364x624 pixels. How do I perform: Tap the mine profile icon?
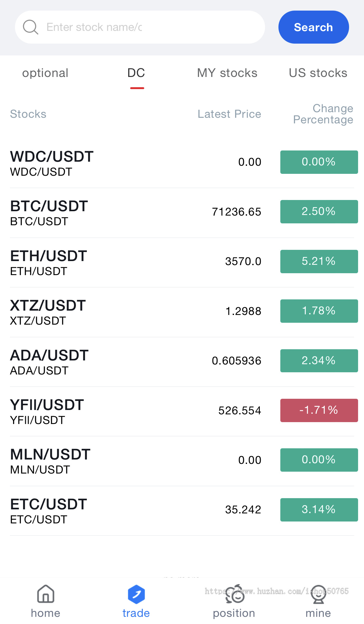318,594
